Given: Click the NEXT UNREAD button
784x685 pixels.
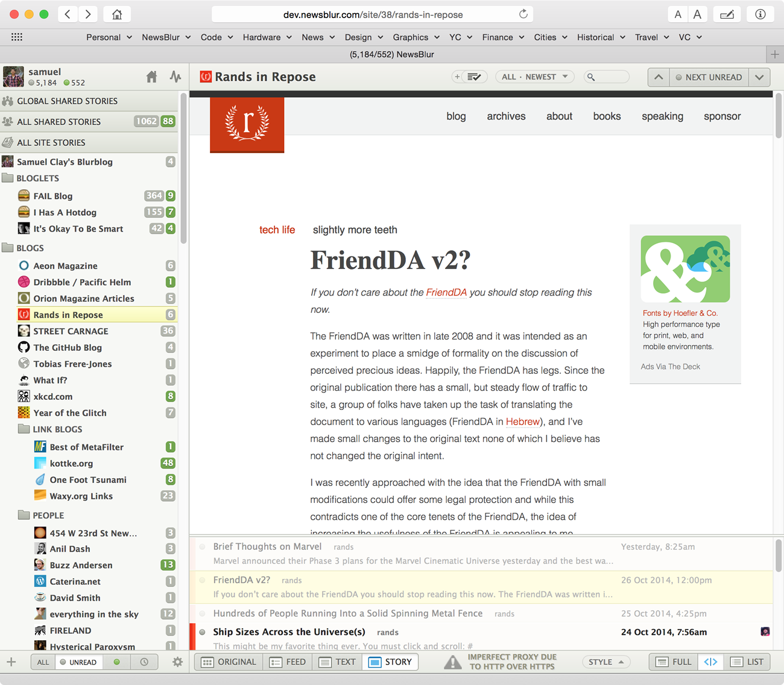Looking at the screenshot, I should pyautogui.click(x=709, y=77).
